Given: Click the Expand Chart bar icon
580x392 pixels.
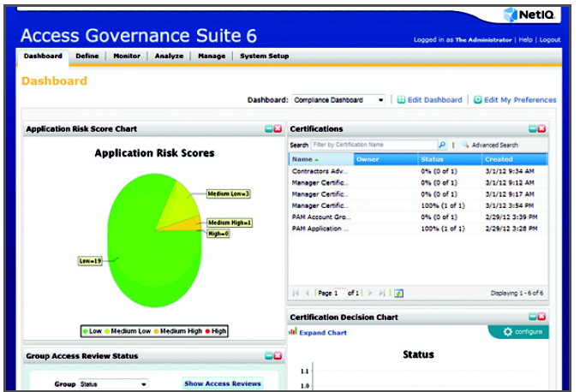Looking at the screenshot, I should (x=293, y=331).
